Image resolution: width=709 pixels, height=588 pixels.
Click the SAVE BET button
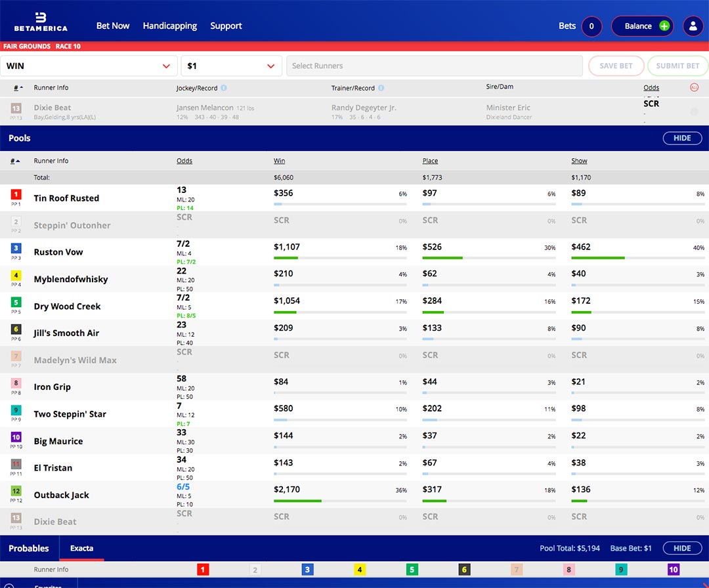(x=616, y=66)
